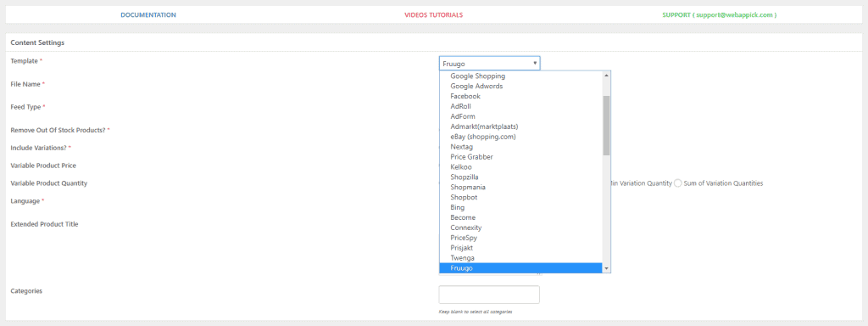The width and height of the screenshot is (868, 326).
Task: Collapse the Template dropdown showing Fruugo
Action: (489, 63)
